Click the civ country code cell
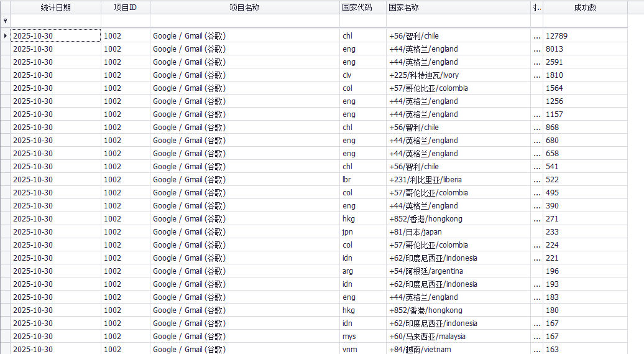Screen dimensions: 644x354 coord(363,75)
